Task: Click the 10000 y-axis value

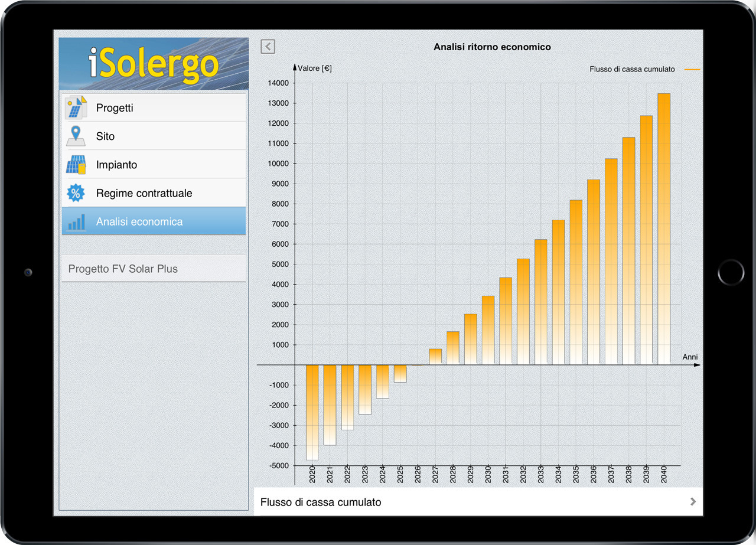Action: pyautogui.click(x=278, y=164)
